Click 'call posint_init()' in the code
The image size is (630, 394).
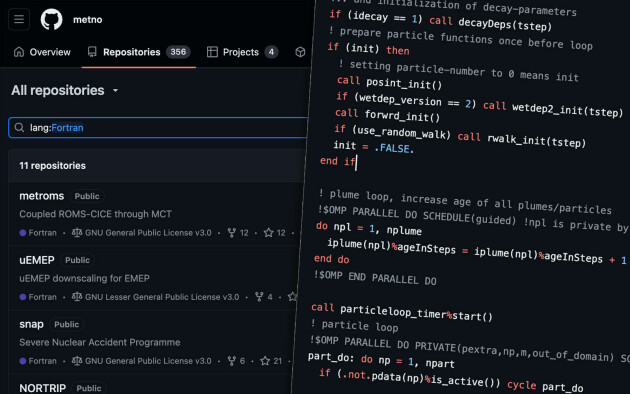pyautogui.click(x=389, y=82)
